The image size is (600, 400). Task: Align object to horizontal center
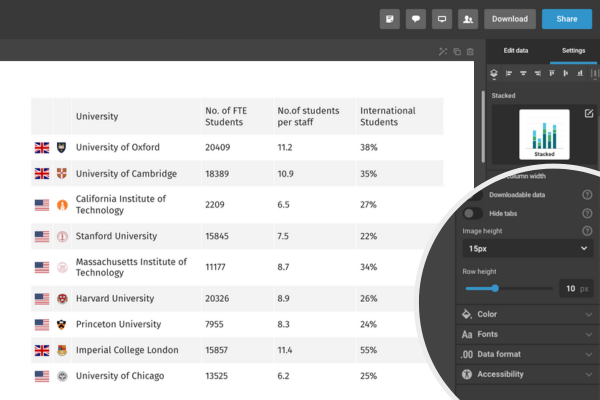click(523, 73)
